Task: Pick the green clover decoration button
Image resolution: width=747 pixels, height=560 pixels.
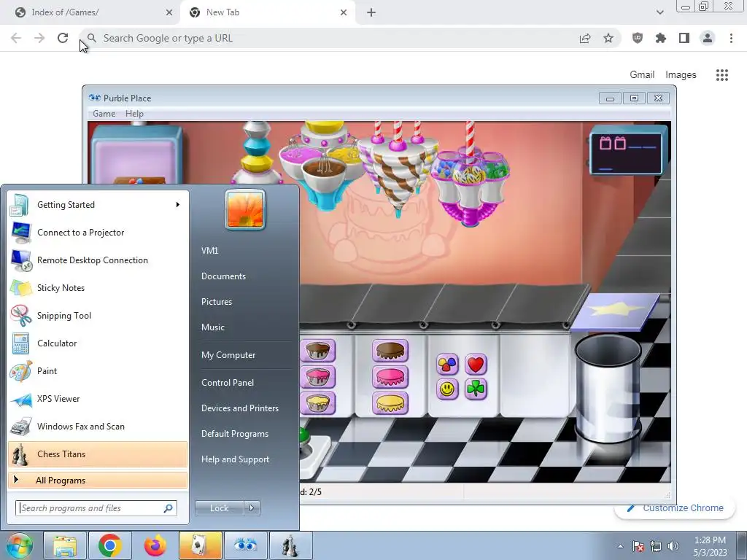Action: [x=476, y=389]
